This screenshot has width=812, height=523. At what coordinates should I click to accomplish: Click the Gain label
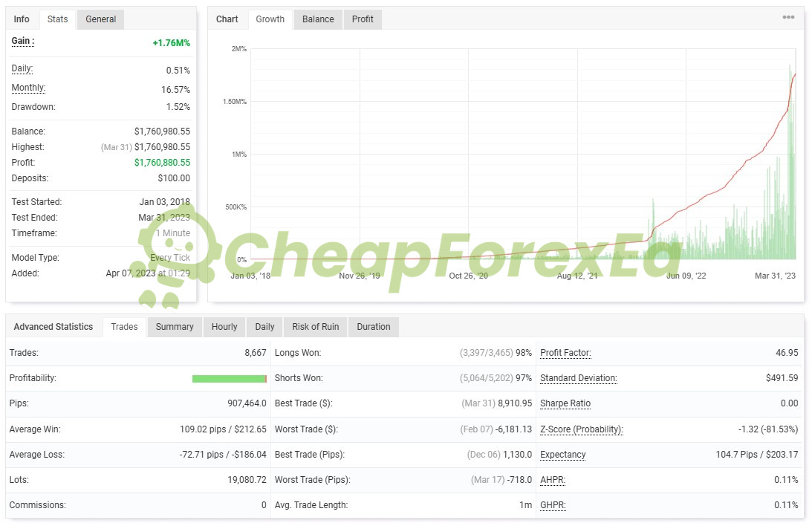click(23, 41)
